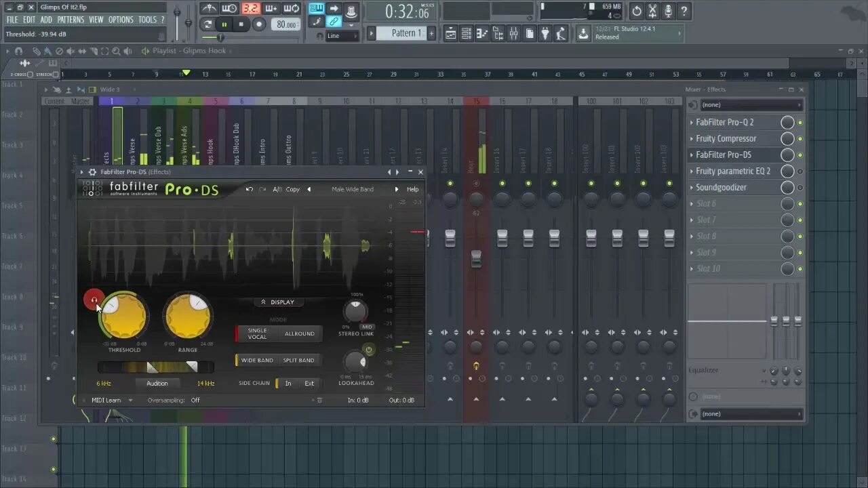Toggle the MID stereo link mode button

(x=367, y=327)
